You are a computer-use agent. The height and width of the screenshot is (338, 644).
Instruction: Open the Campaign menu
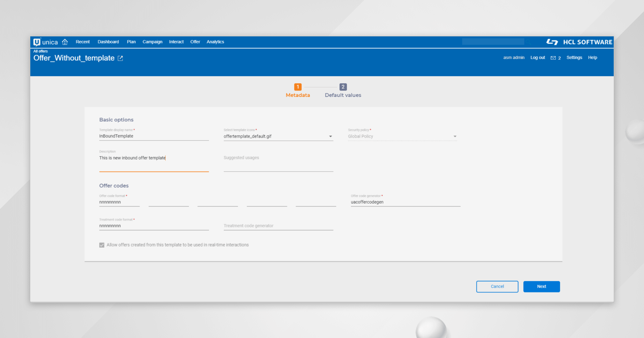pyautogui.click(x=152, y=42)
